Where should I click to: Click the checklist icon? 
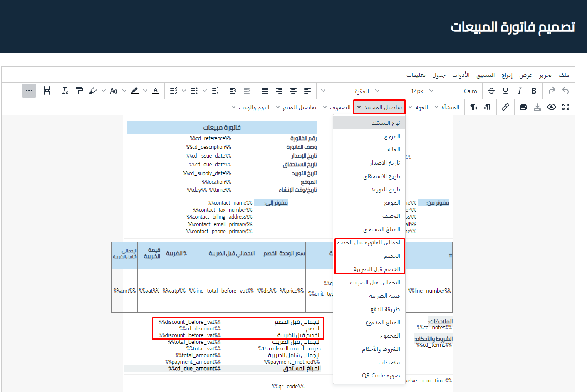point(173,91)
